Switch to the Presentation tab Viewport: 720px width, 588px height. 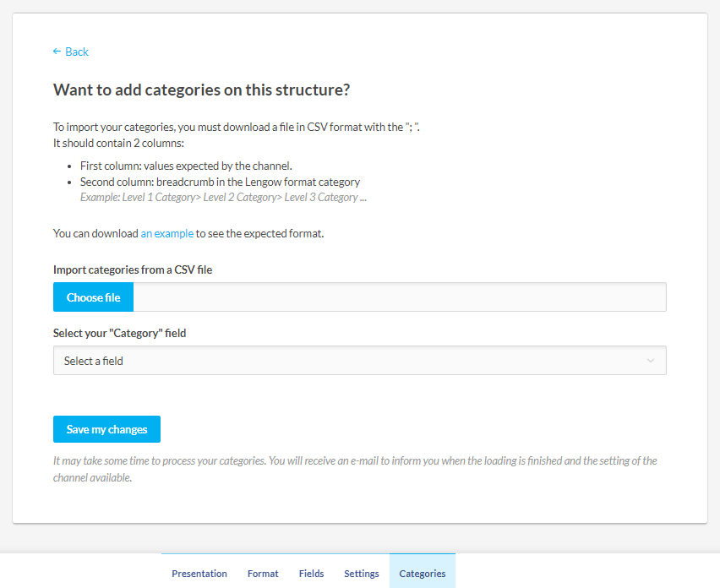point(199,574)
